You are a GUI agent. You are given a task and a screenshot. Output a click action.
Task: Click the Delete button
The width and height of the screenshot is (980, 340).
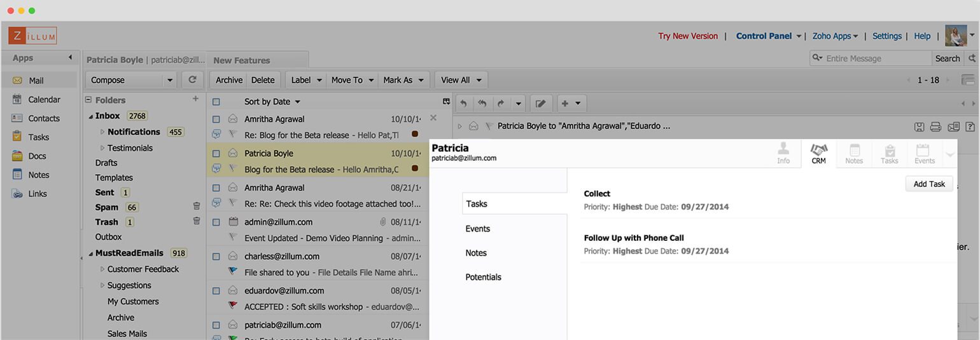(x=263, y=80)
